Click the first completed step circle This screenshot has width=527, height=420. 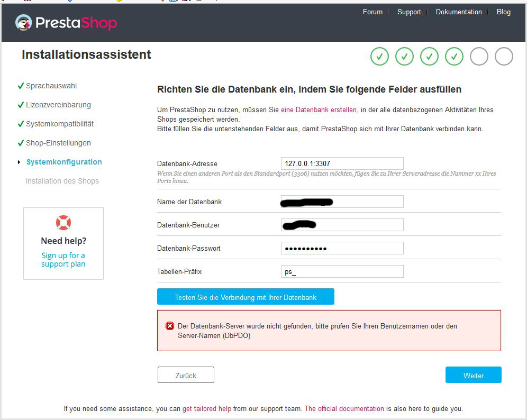coord(379,57)
